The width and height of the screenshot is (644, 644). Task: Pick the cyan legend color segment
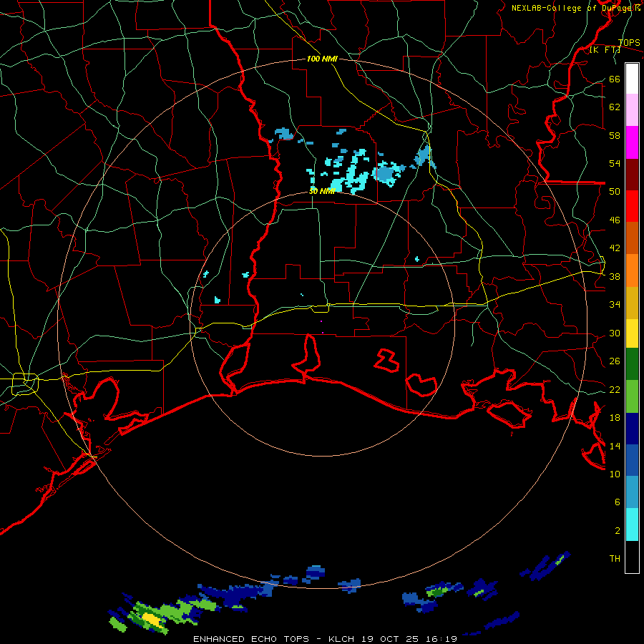[x=632, y=525]
